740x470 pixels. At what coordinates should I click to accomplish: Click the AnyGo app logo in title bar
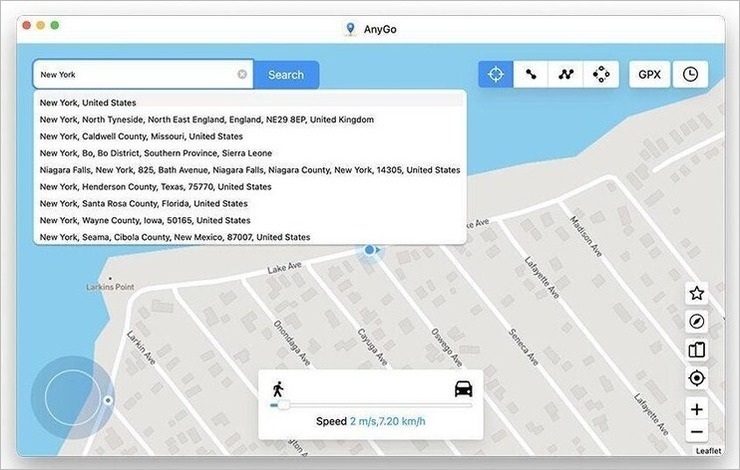[x=350, y=29]
